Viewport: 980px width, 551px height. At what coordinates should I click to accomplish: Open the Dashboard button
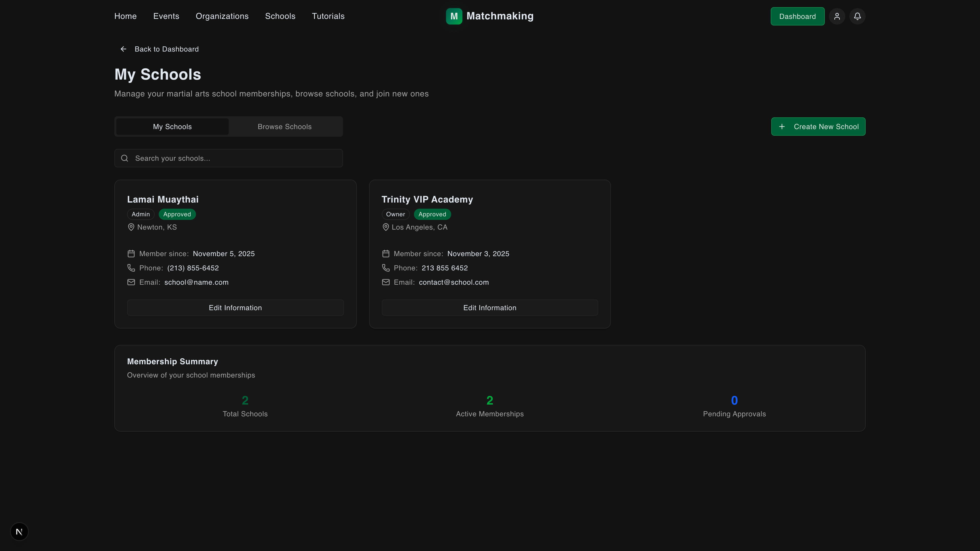797,16
